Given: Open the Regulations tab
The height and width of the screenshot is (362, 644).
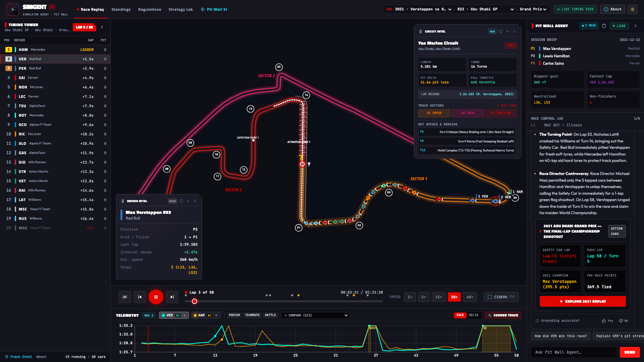Looking at the screenshot, I should [x=150, y=9].
